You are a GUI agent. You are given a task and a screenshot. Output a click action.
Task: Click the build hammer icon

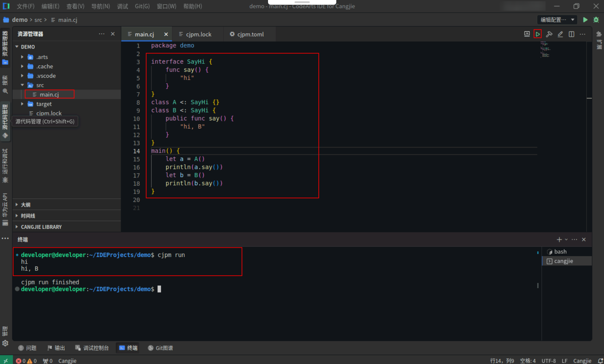point(549,34)
